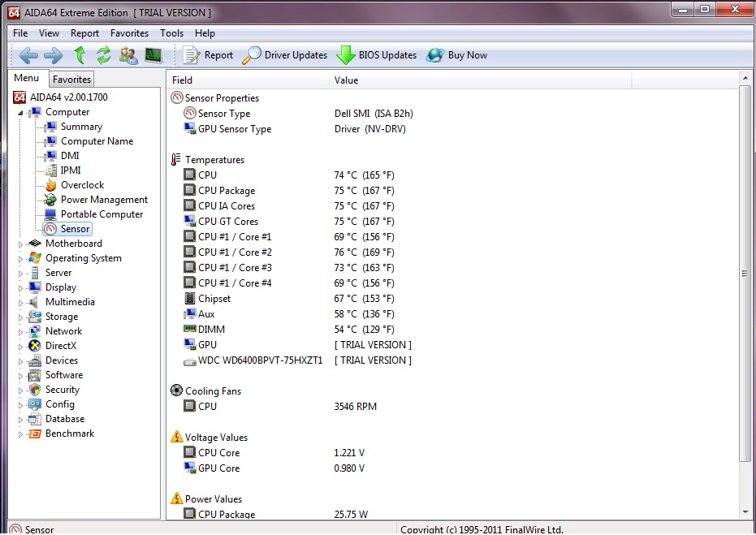This screenshot has width=756, height=535.
Task: Expand the Storage node
Action: click(x=20, y=317)
